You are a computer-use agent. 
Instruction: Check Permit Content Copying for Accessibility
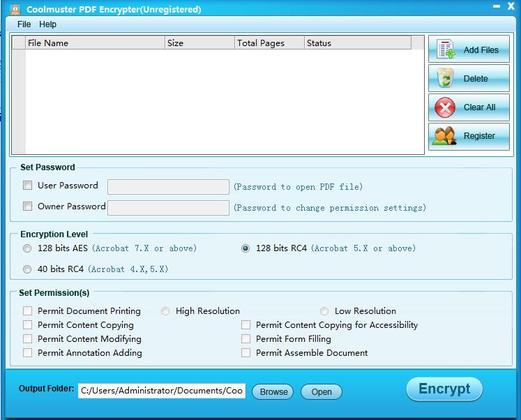point(246,324)
